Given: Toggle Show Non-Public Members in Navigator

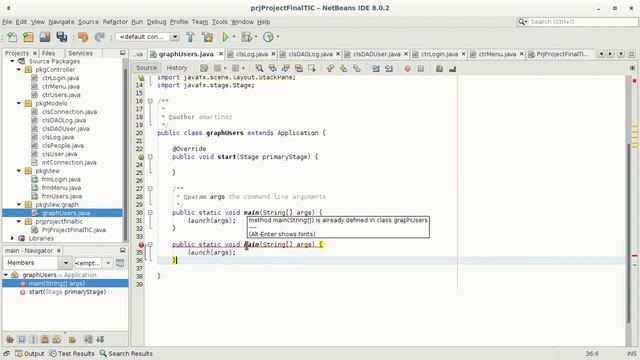Looking at the screenshot, I should tap(45, 340).
